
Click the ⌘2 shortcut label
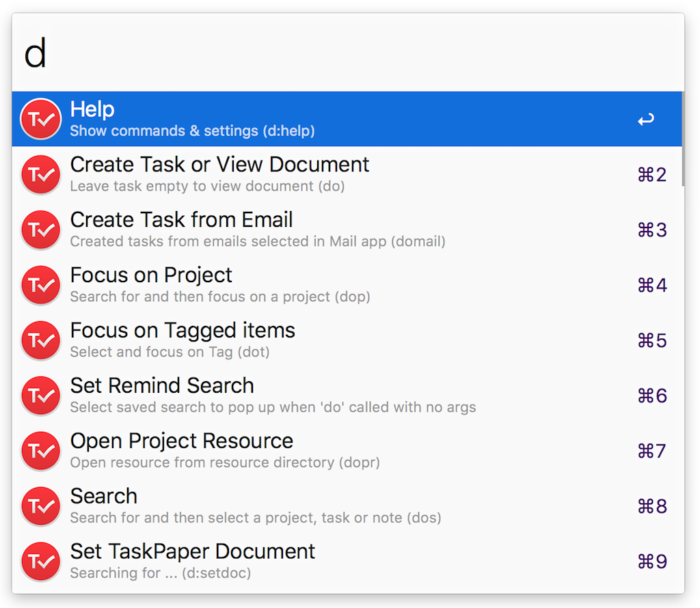651,176
